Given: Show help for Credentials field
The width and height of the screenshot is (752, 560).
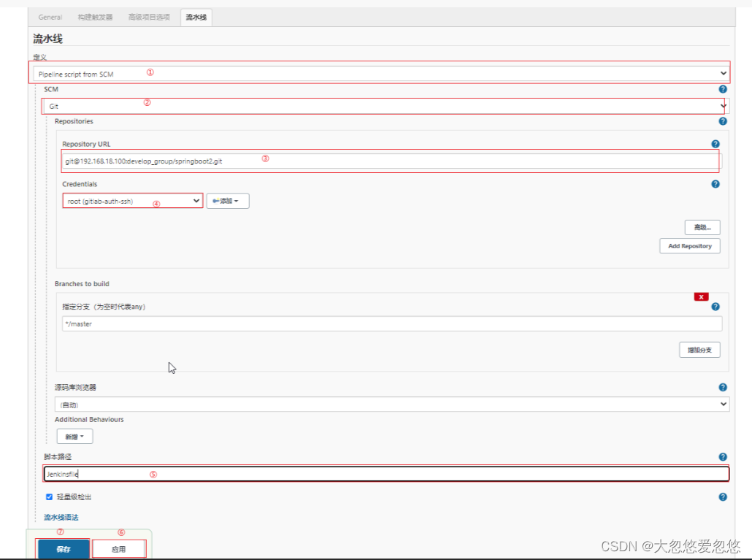Looking at the screenshot, I should coord(715,184).
